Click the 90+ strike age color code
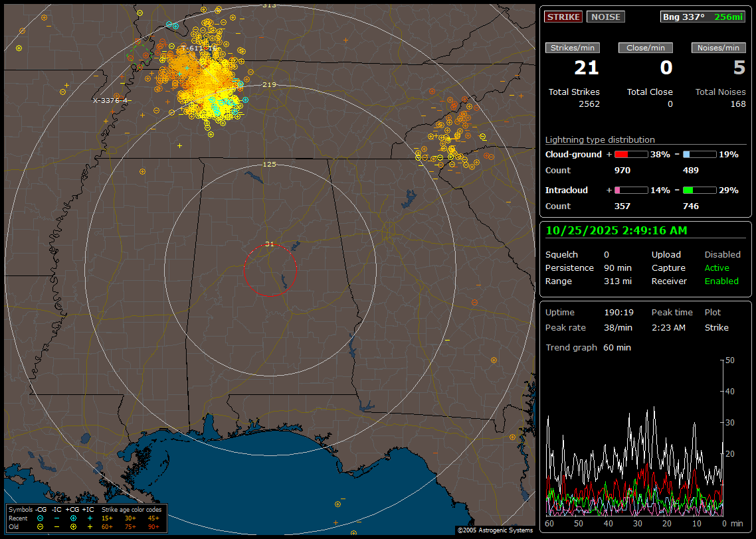 [153, 526]
